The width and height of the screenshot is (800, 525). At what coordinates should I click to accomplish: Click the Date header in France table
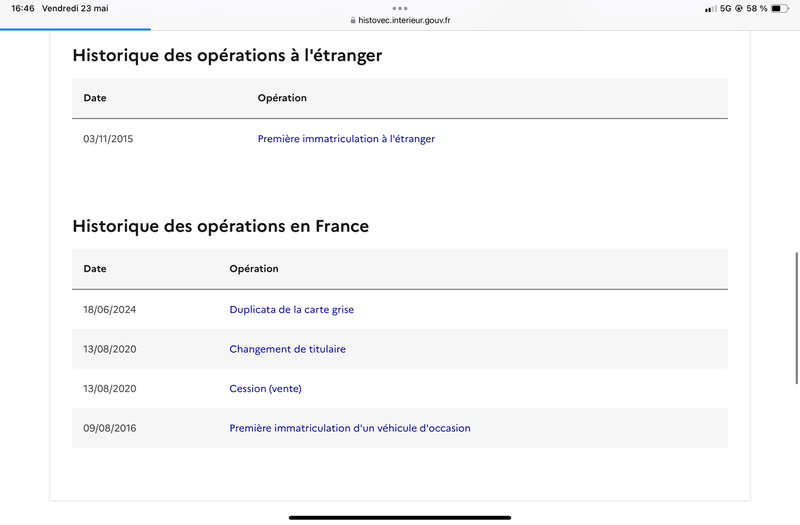pos(95,269)
